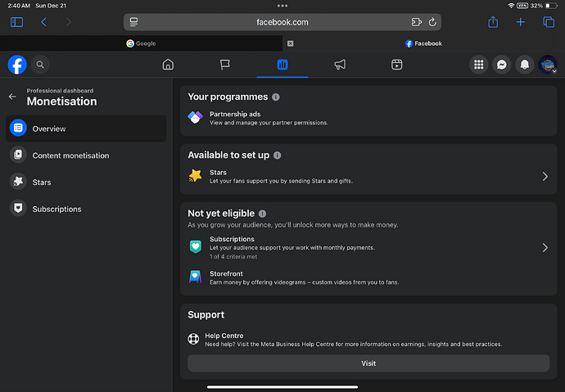Open the notifications bell icon
The width and height of the screenshot is (565, 392).
[525, 65]
